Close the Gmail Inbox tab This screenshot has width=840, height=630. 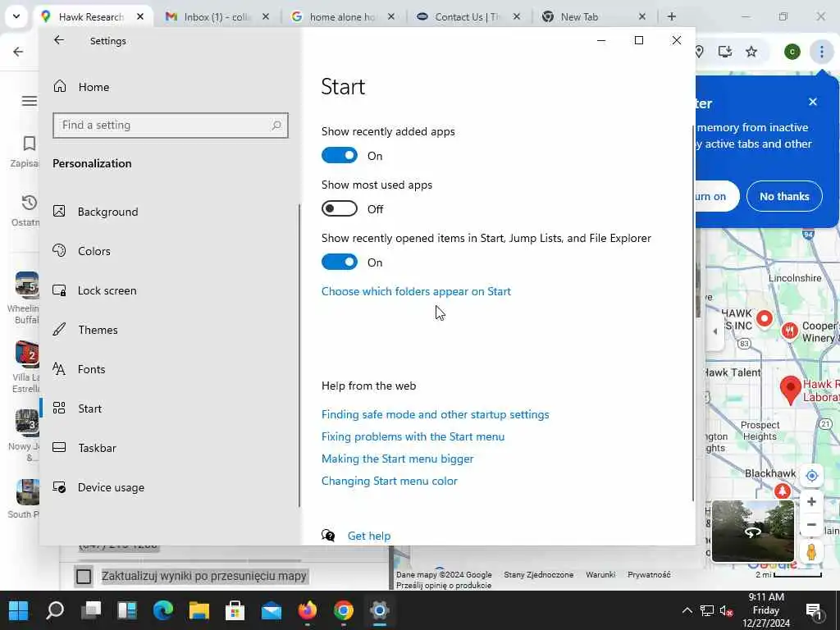click(x=266, y=16)
